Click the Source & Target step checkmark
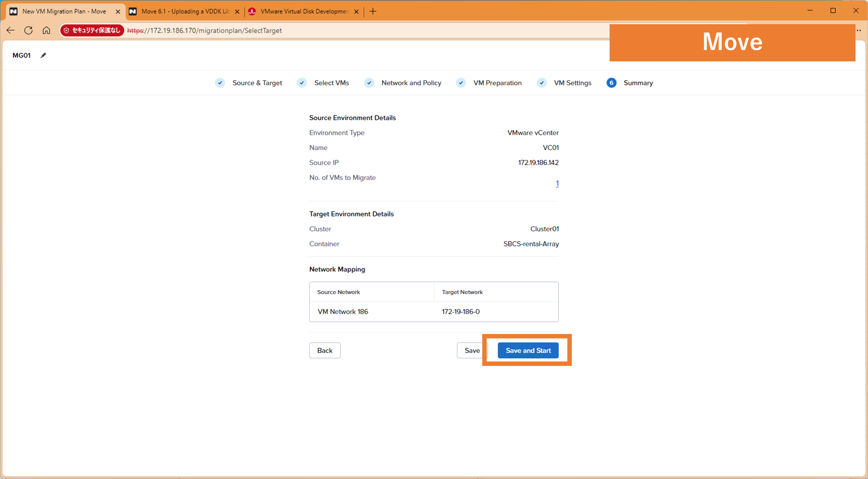This screenshot has height=479, width=868. 220,83
